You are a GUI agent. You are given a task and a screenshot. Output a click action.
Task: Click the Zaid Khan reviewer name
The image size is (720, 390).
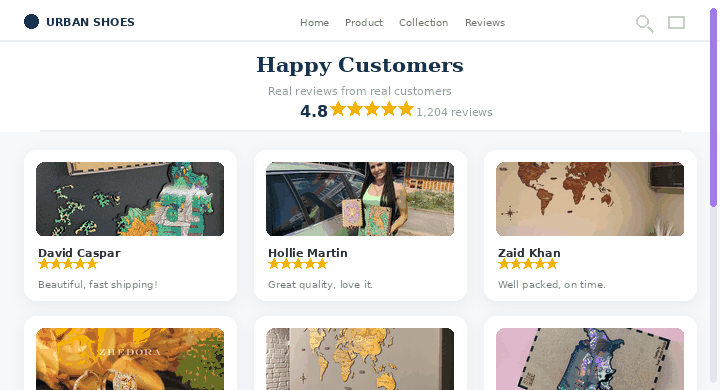tap(529, 253)
